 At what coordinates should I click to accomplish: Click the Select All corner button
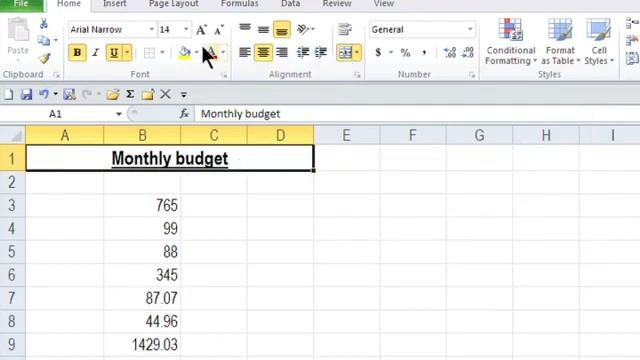[x=13, y=135]
